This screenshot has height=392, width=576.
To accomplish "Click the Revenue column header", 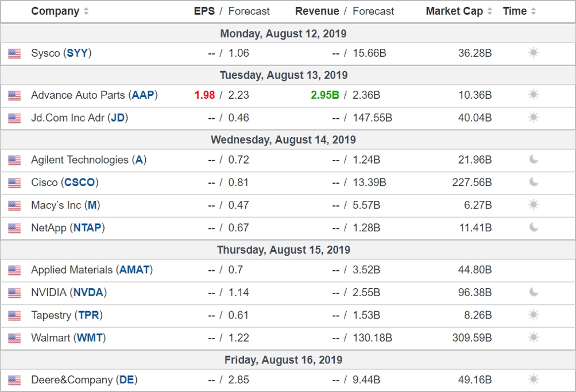I will [317, 11].
